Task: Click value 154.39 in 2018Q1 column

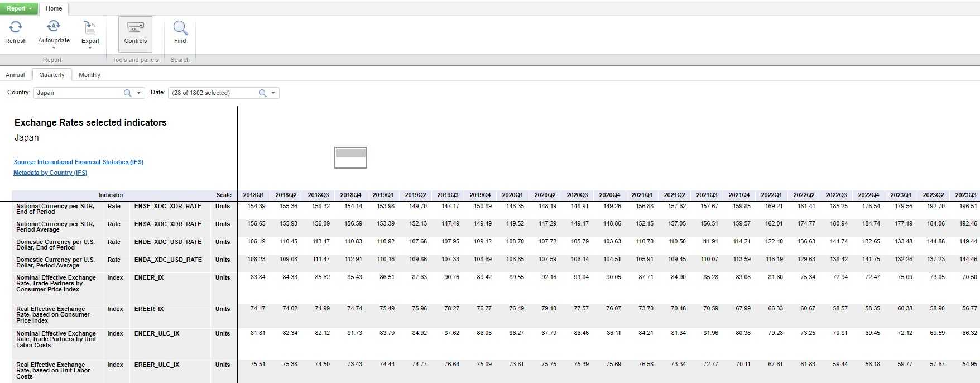Action: point(256,206)
